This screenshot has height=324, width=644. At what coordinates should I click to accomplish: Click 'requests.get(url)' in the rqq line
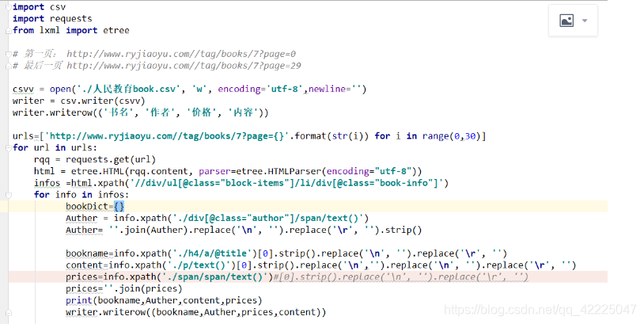click(111, 159)
